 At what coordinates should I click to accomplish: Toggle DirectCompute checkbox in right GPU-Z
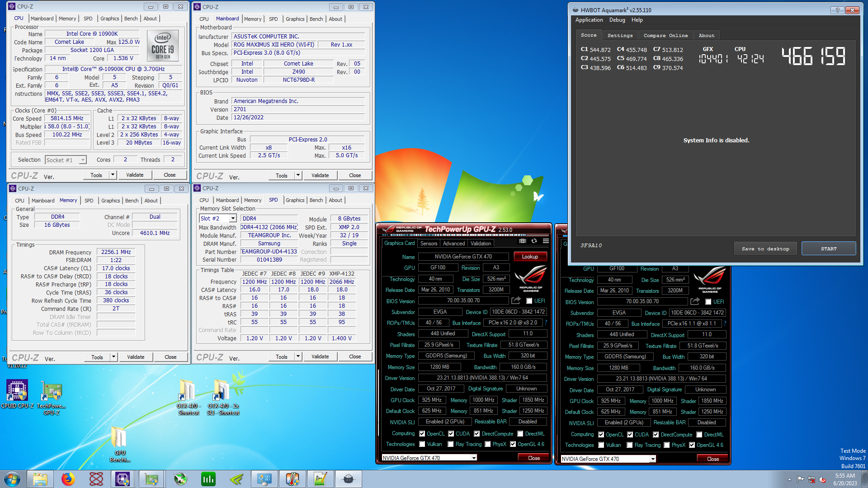pos(656,435)
